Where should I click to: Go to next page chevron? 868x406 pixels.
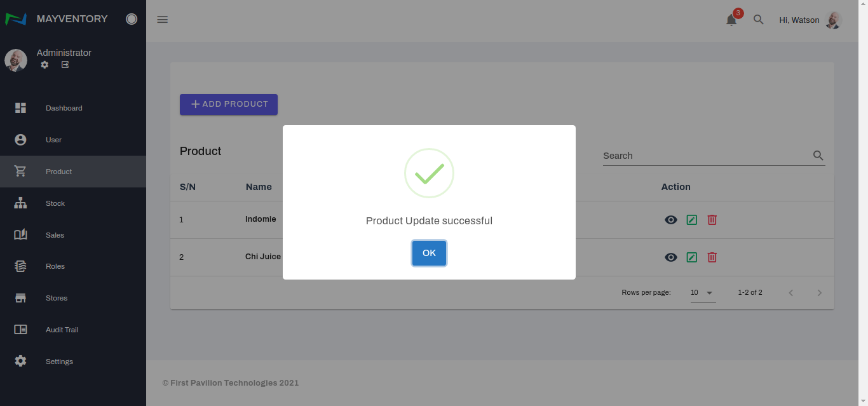click(819, 293)
